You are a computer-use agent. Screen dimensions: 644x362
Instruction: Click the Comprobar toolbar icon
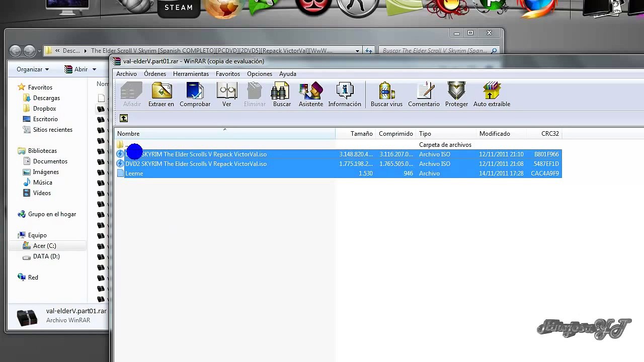(195, 95)
